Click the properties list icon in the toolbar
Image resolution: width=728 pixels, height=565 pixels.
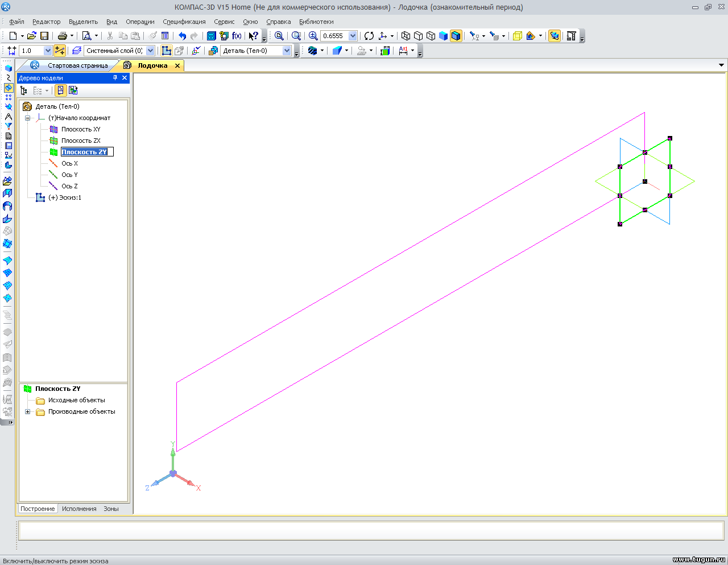coord(165,36)
